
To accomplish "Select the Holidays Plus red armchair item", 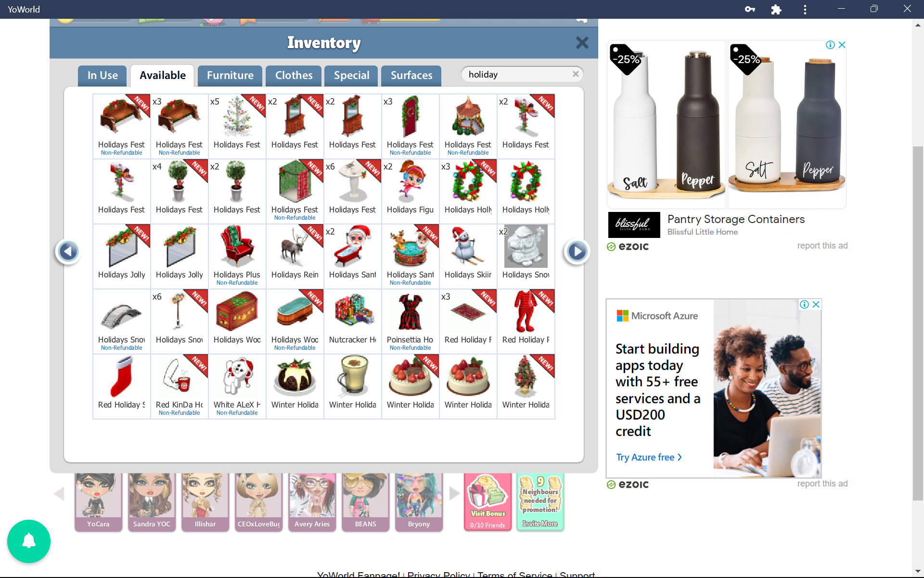I will [237, 256].
